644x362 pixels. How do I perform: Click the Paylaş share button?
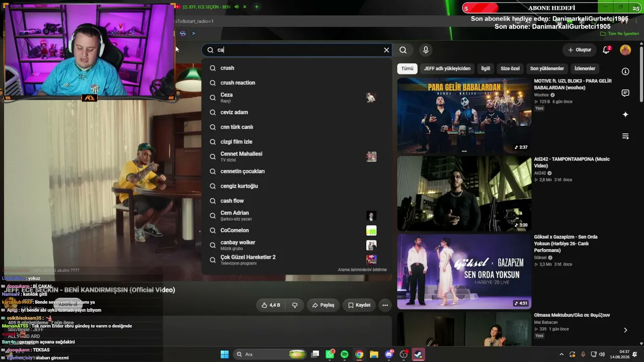pos(323,305)
